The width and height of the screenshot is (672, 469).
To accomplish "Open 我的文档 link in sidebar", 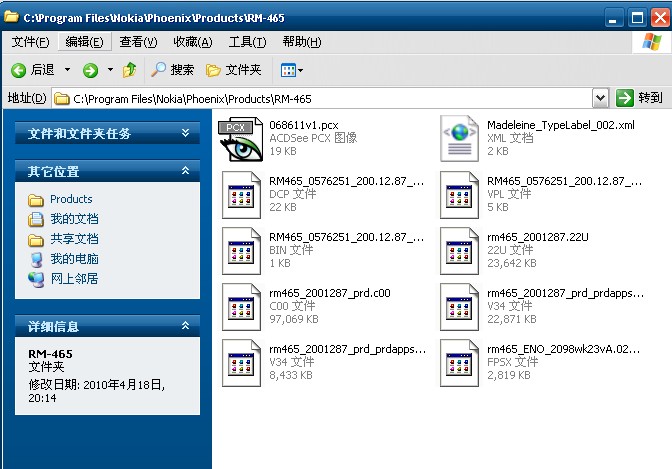I will point(74,219).
